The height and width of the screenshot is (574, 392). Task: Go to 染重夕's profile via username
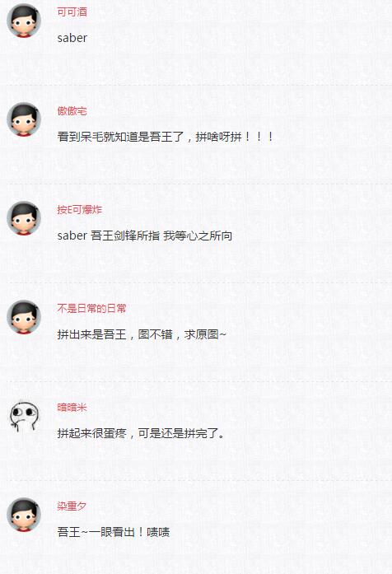click(x=72, y=506)
